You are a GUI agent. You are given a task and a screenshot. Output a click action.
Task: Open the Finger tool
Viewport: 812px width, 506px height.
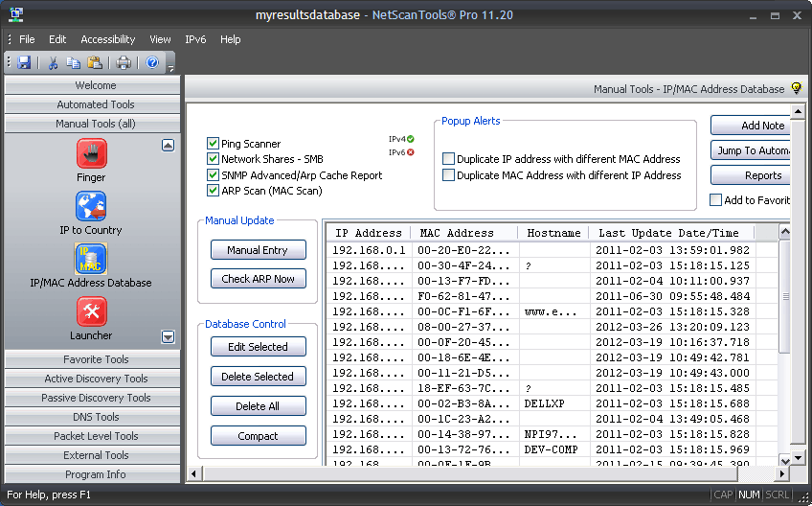(91, 153)
